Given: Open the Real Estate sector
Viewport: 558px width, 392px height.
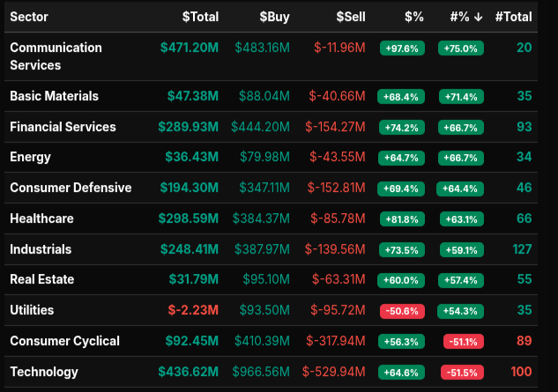Looking at the screenshot, I should tap(42, 279).
